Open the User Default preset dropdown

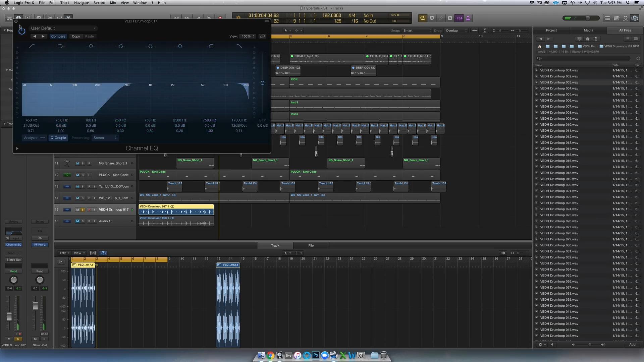pyautogui.click(x=63, y=28)
